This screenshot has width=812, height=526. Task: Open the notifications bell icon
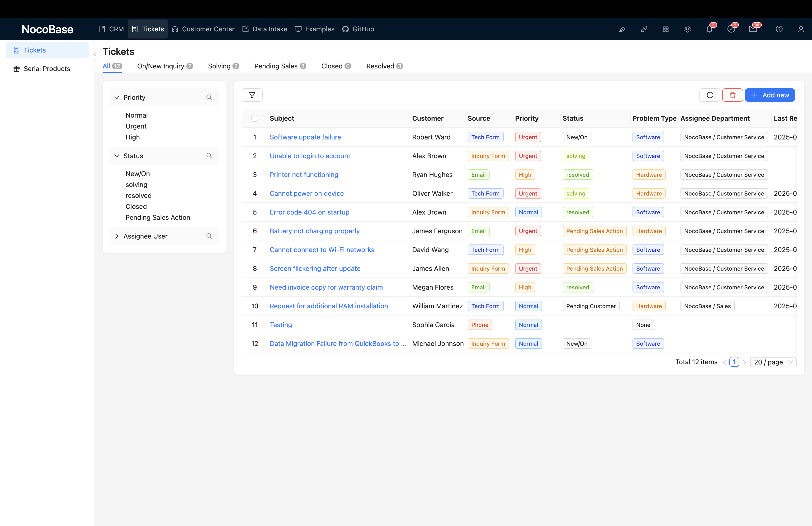(709, 29)
